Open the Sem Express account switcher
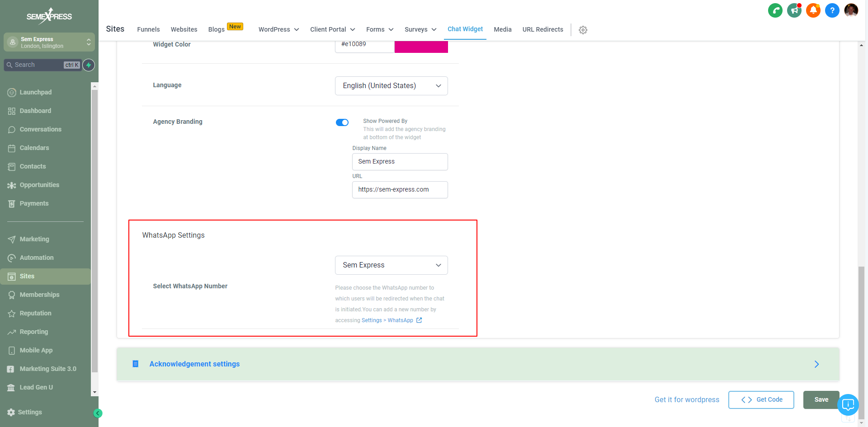Screen dimensions: 868x427 pos(49,42)
